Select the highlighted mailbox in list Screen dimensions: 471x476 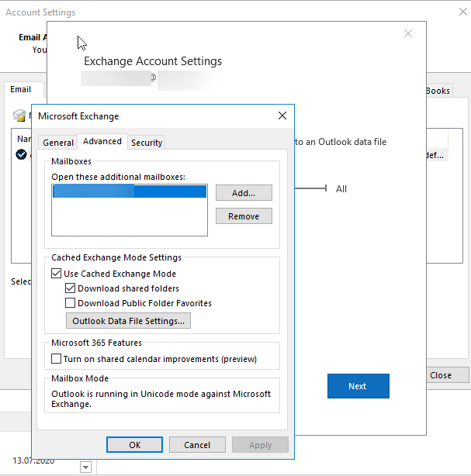130,191
